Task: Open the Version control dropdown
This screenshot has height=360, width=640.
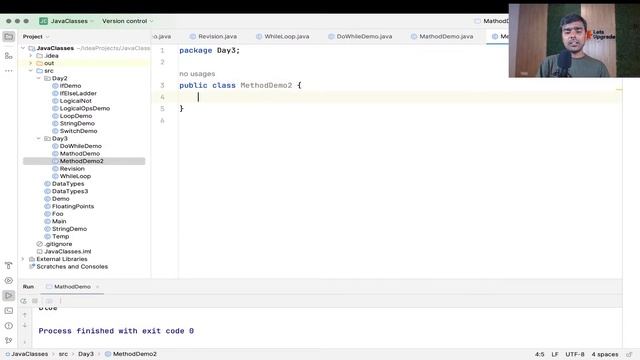Action: pyautogui.click(x=127, y=21)
